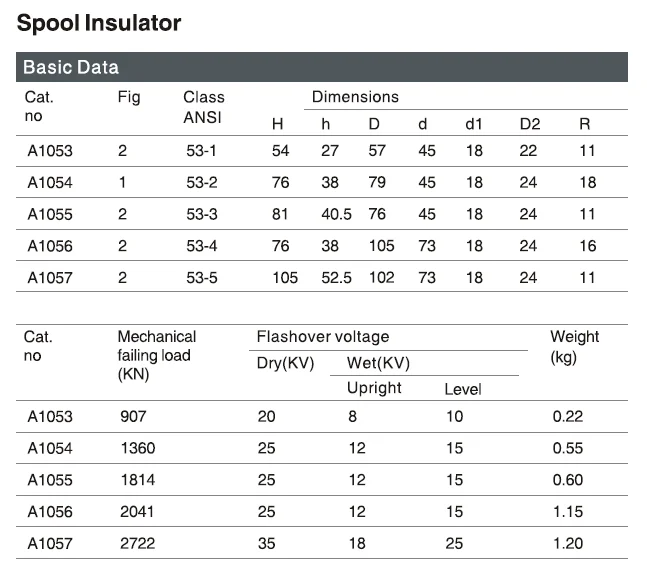The width and height of the screenshot is (647, 567).
Task: Select class 53-4 cell
Action: click(203, 246)
